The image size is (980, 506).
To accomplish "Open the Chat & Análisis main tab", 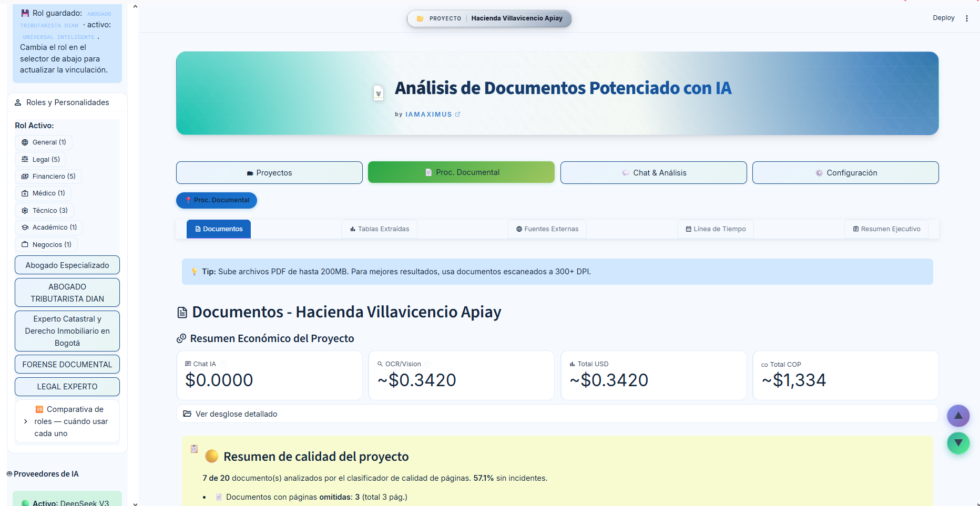I will [x=654, y=173].
